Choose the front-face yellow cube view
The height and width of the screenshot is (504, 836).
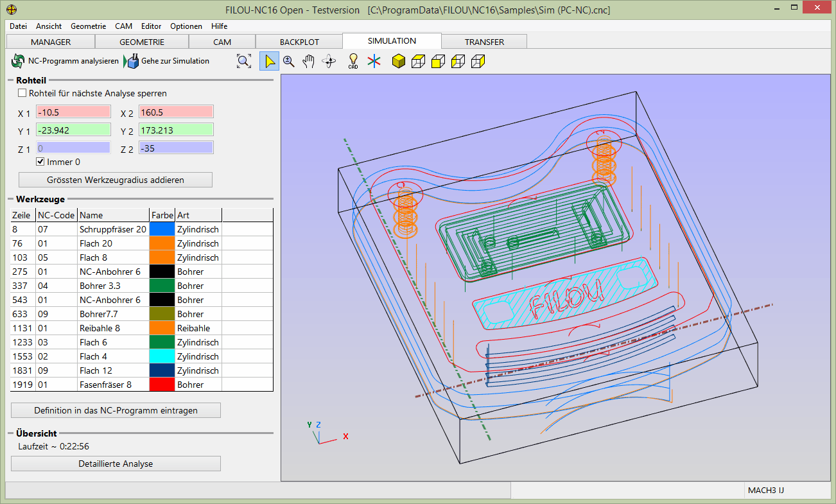(x=438, y=62)
